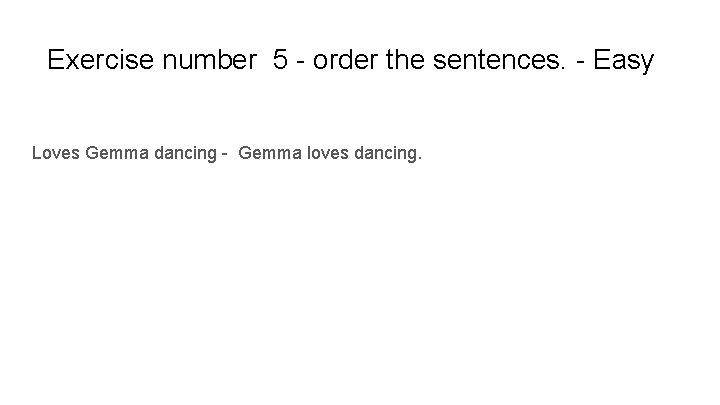Click the word 'Exercise' in the title
The image size is (720, 405).
coord(100,60)
